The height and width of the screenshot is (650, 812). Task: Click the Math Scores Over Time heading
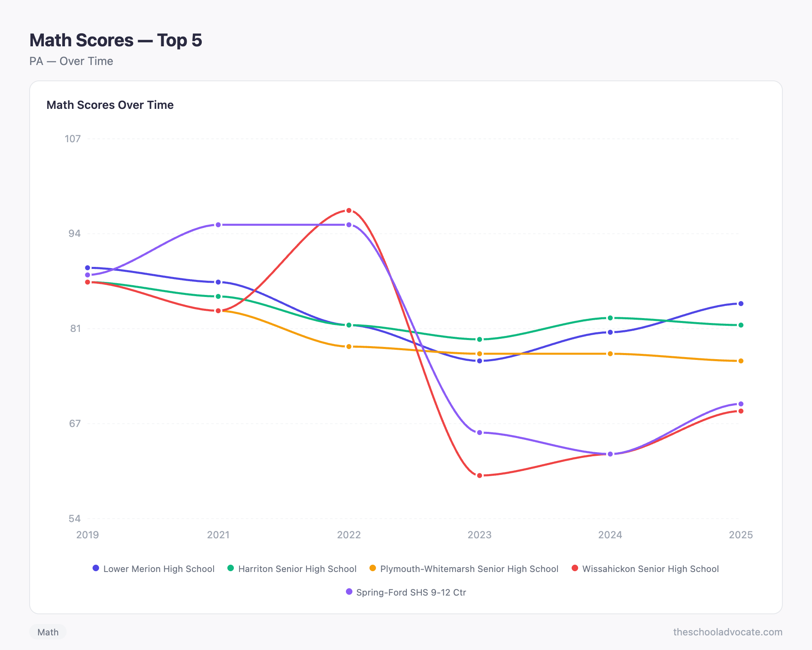[x=110, y=105]
